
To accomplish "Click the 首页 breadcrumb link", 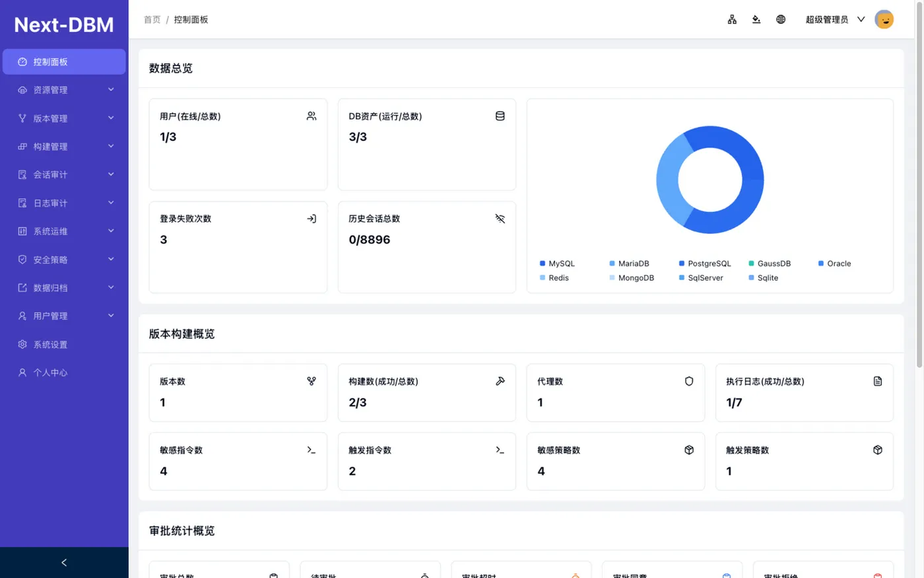I will click(152, 20).
